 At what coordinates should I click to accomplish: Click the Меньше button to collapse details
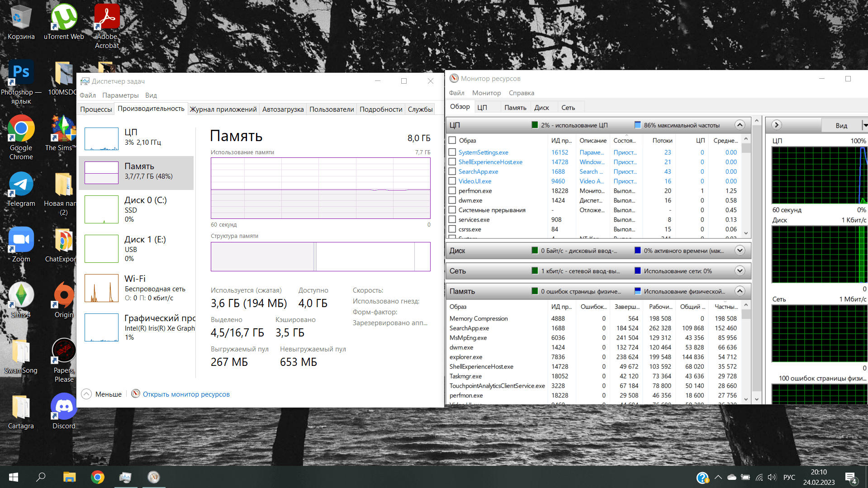pos(102,394)
